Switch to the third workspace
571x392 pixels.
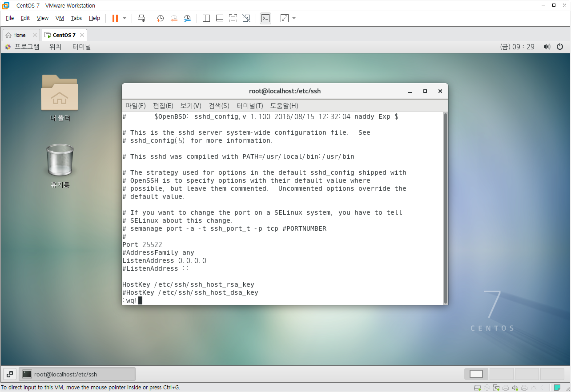click(x=527, y=374)
